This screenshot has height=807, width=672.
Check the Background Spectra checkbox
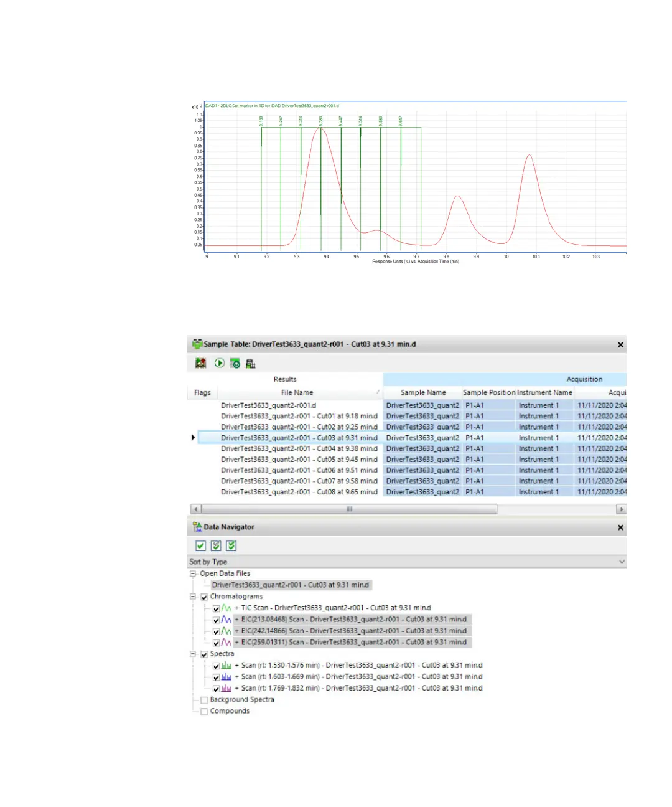[204, 700]
